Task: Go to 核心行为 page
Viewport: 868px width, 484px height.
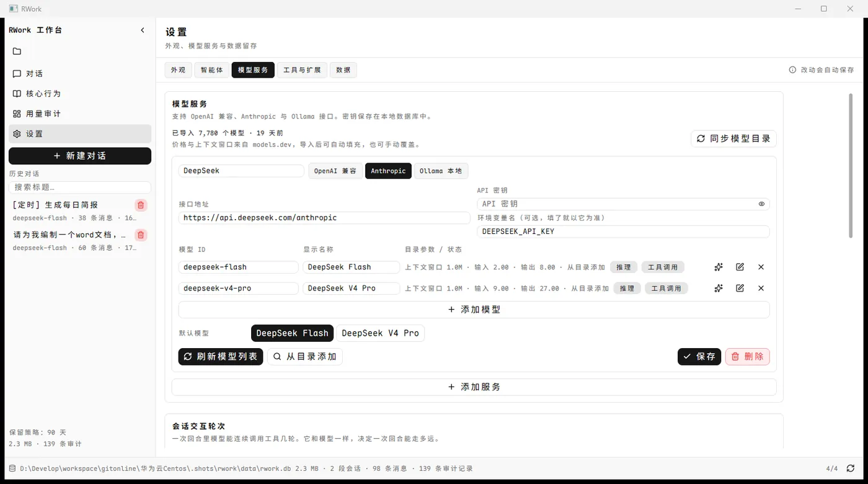Action: click(80, 94)
